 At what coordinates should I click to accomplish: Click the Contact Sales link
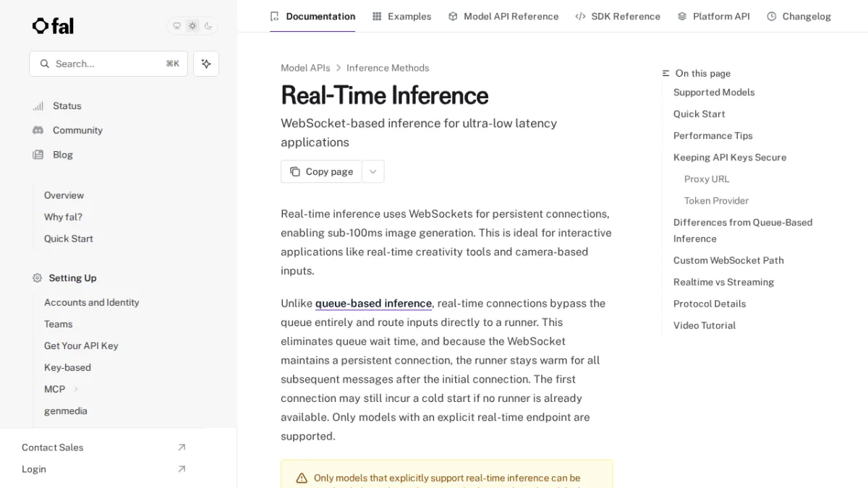click(53, 448)
